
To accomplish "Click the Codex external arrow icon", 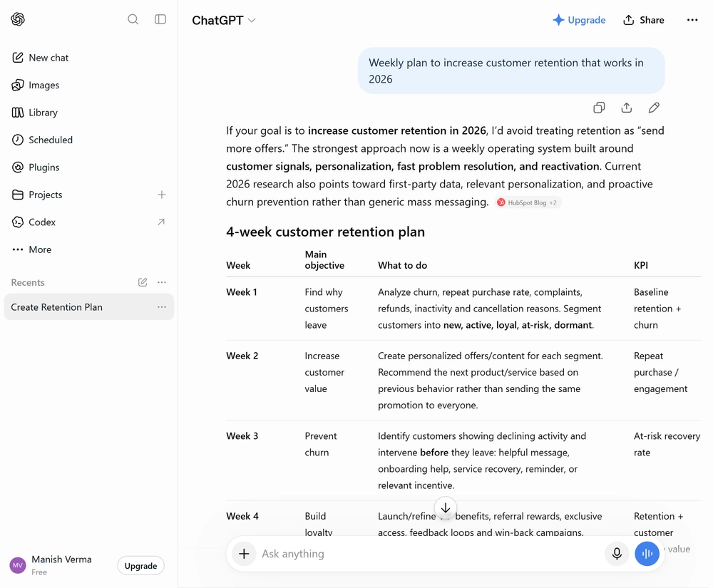I will click(161, 222).
